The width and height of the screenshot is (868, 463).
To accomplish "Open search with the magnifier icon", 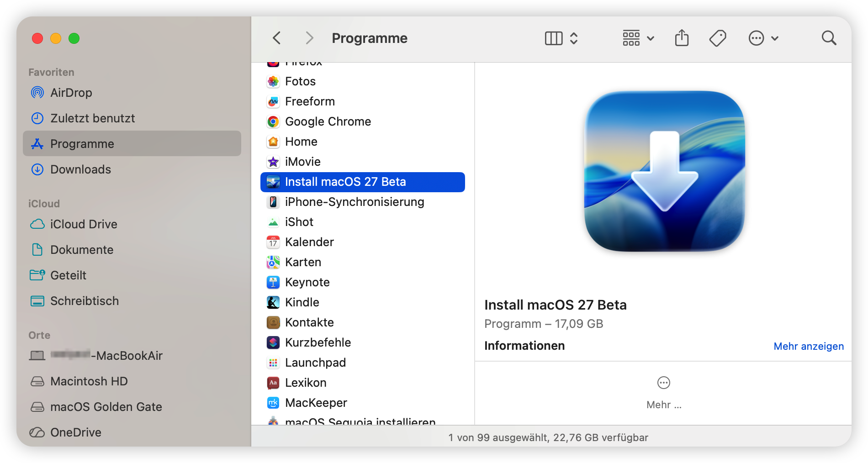I will 829,38.
